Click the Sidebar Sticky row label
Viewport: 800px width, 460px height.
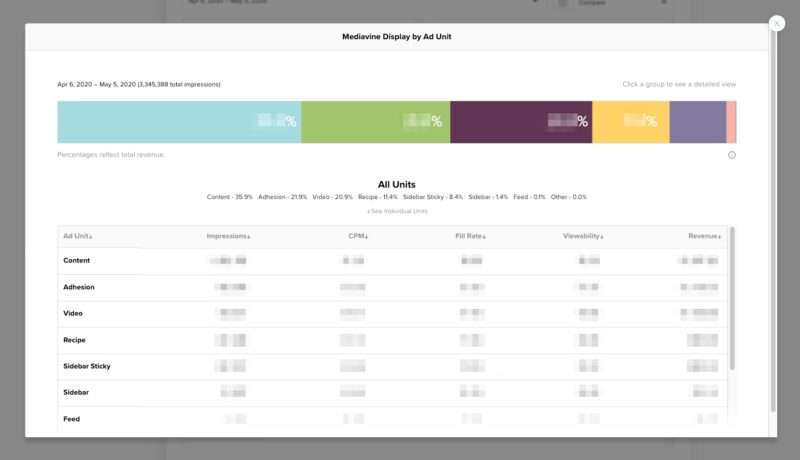pos(87,366)
